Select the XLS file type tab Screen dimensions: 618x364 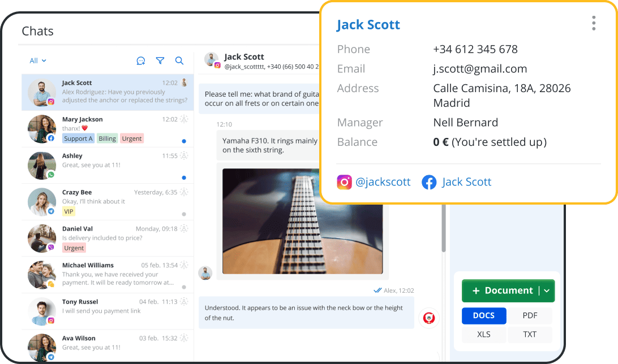pos(484,335)
